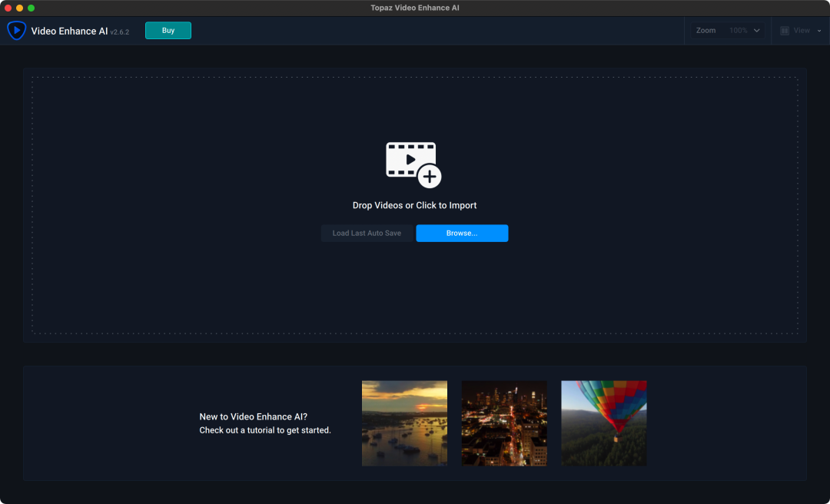Click Drop Videos or Click to Import text

pos(414,205)
